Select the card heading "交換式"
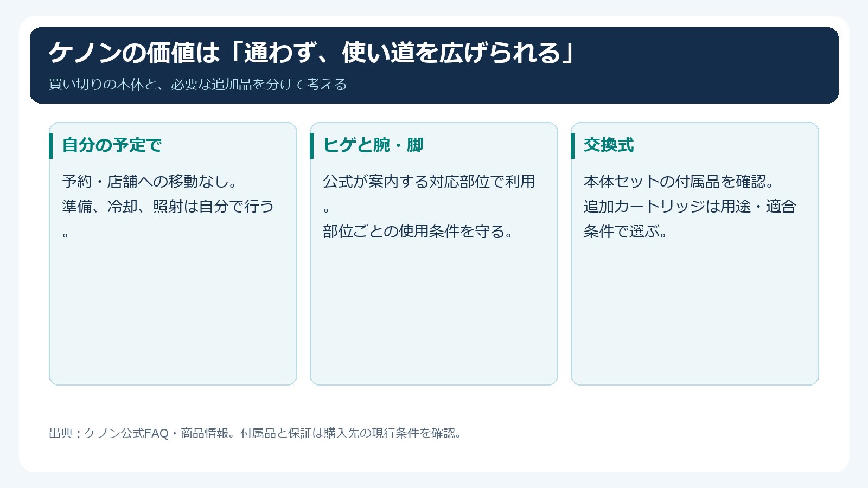This screenshot has height=488, width=868. coord(609,145)
